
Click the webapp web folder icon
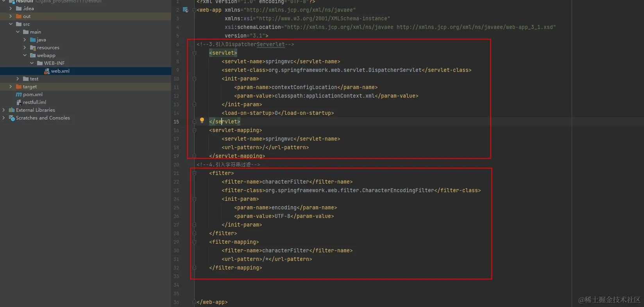33,55
